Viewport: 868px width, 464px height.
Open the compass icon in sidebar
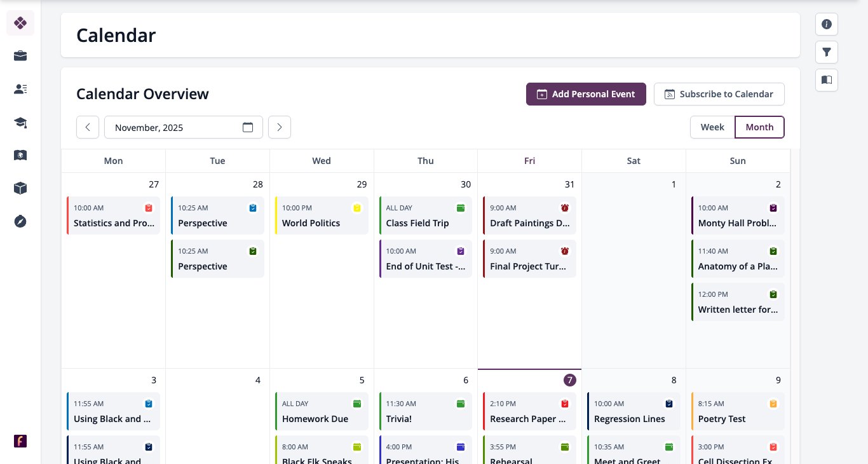(20, 221)
